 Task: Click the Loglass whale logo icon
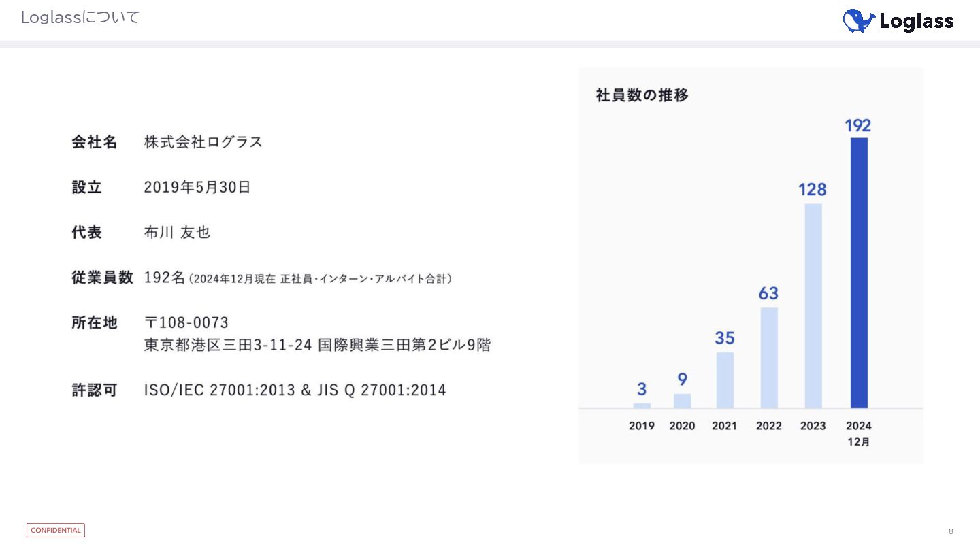pos(859,20)
